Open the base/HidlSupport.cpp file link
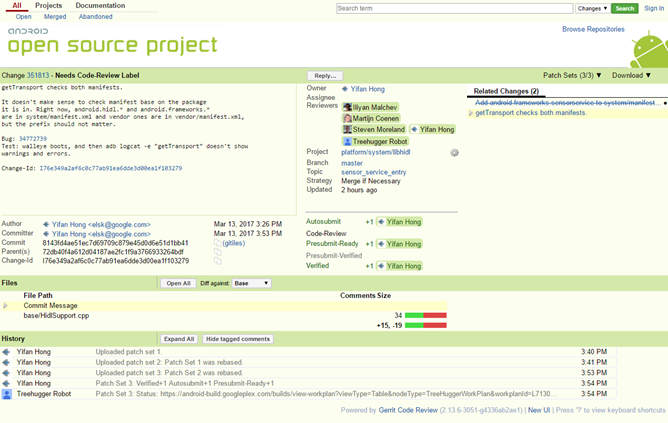668x423 pixels. pos(57,315)
